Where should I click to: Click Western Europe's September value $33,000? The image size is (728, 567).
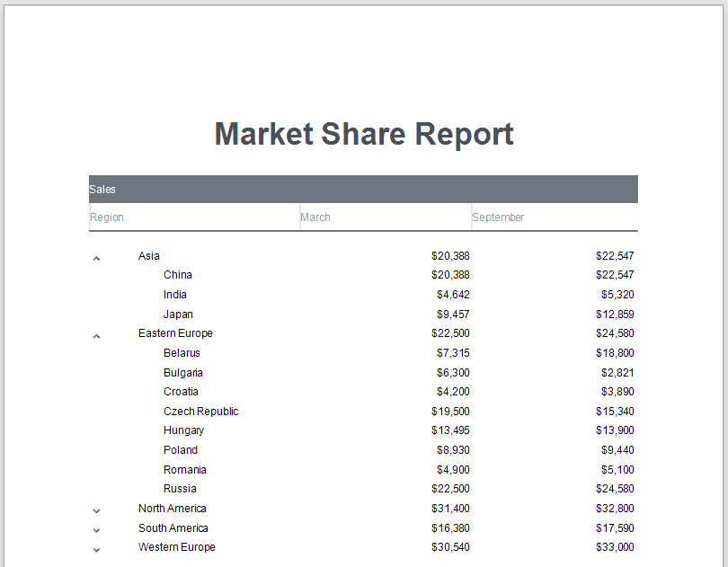pyautogui.click(x=615, y=547)
